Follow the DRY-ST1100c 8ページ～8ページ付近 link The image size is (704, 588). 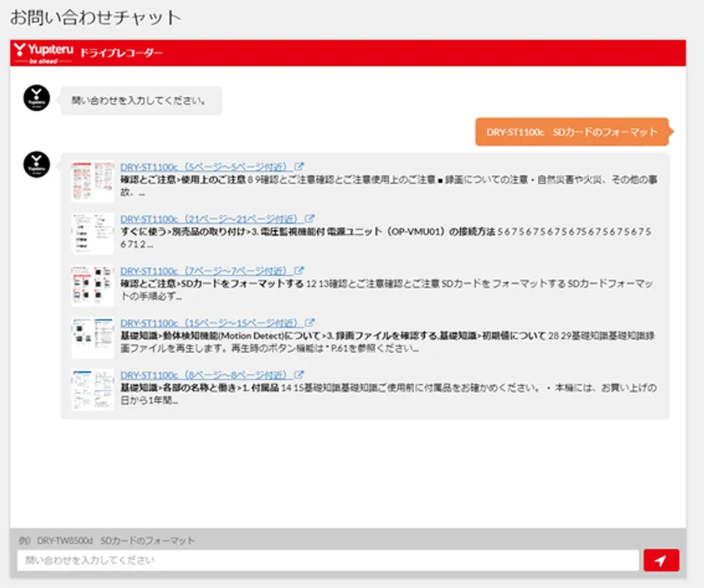click(206, 375)
